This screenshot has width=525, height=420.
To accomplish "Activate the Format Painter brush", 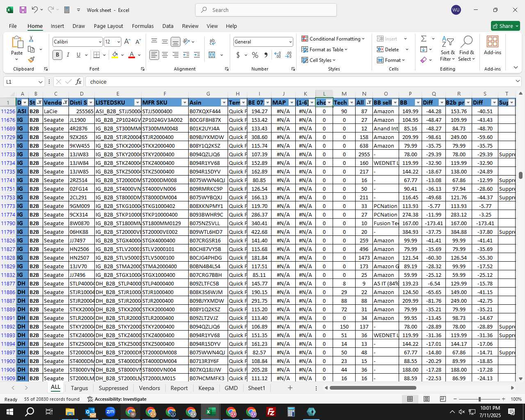I will coord(31,59).
